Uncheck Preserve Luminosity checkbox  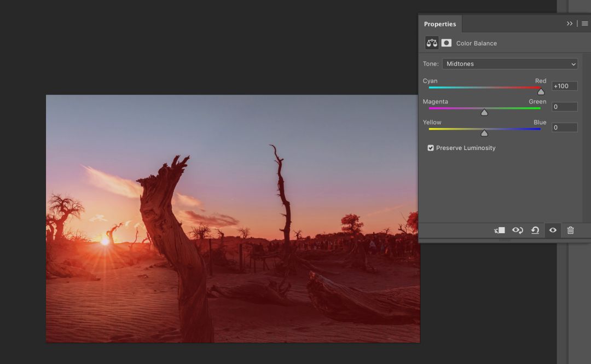[x=431, y=148]
